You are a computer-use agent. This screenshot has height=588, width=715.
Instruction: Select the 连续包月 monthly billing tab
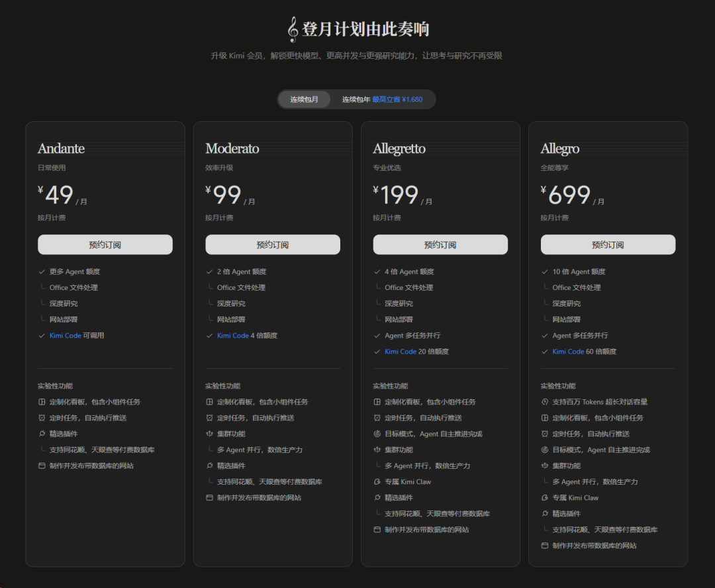(304, 99)
